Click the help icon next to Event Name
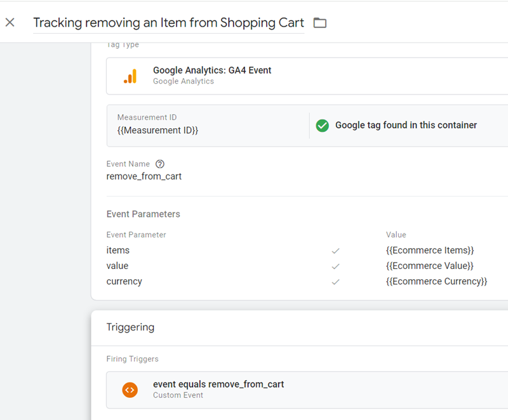 coord(159,164)
